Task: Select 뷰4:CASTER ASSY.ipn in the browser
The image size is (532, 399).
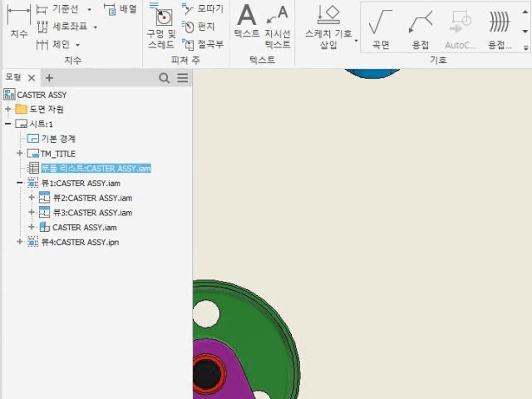Action: click(80, 242)
